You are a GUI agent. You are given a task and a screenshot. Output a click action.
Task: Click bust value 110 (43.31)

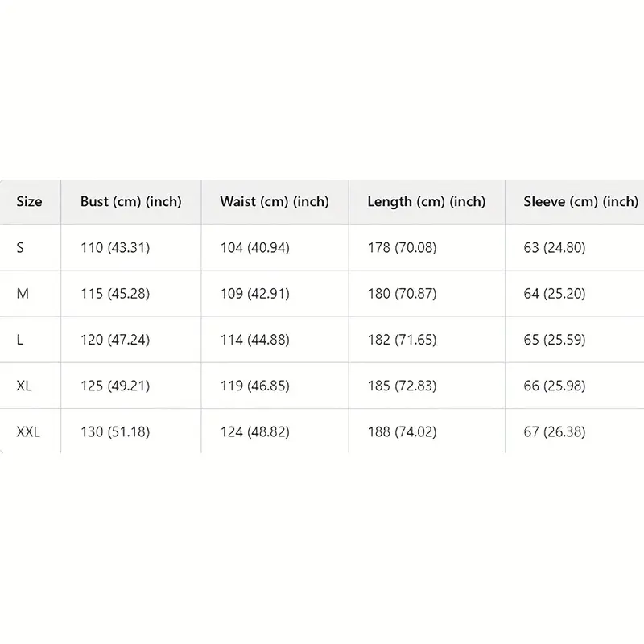tap(115, 248)
